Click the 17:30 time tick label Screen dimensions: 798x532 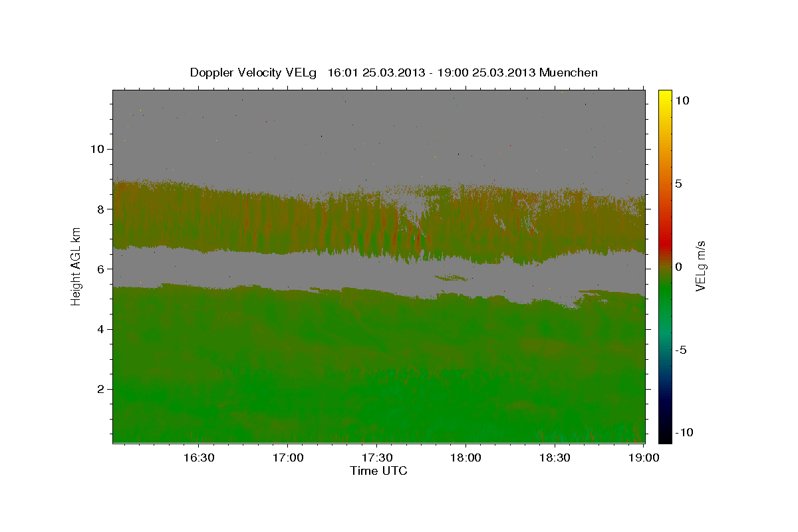(x=376, y=458)
